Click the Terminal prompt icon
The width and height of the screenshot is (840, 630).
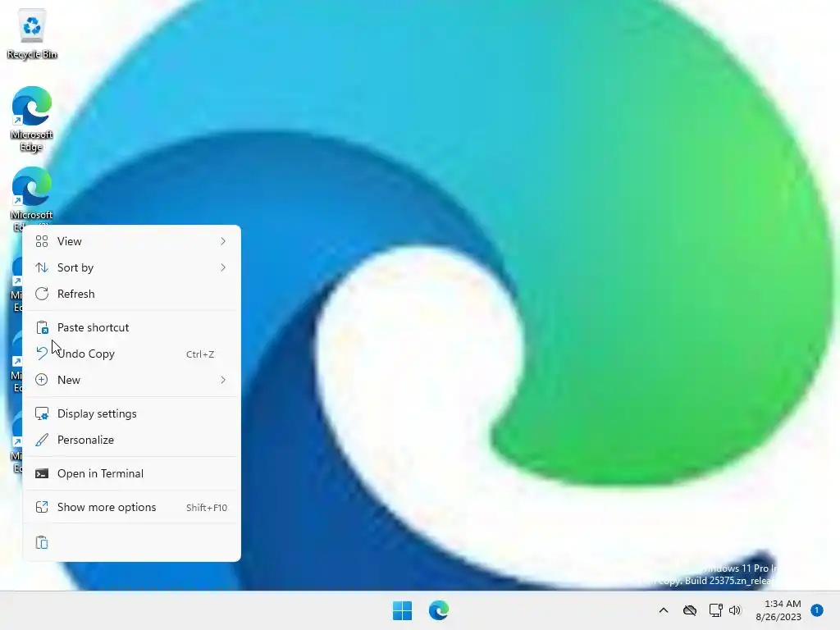coord(42,473)
